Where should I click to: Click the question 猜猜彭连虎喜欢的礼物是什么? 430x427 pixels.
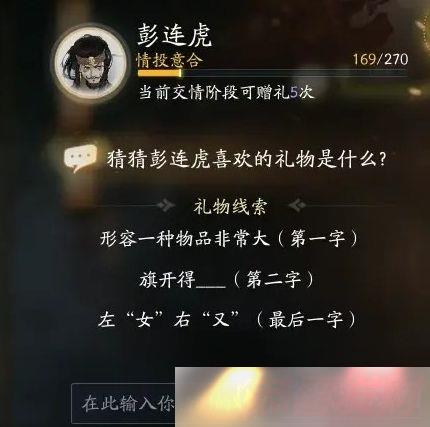(247, 159)
